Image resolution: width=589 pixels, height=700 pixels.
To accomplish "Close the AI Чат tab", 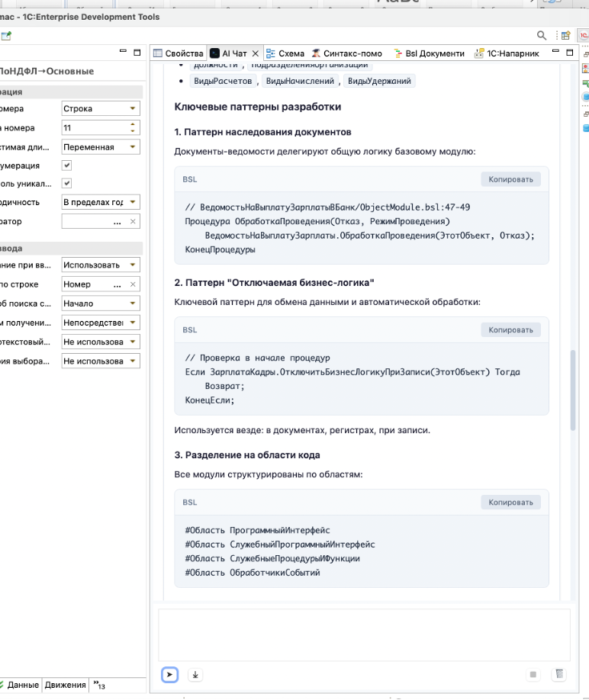I will point(255,53).
